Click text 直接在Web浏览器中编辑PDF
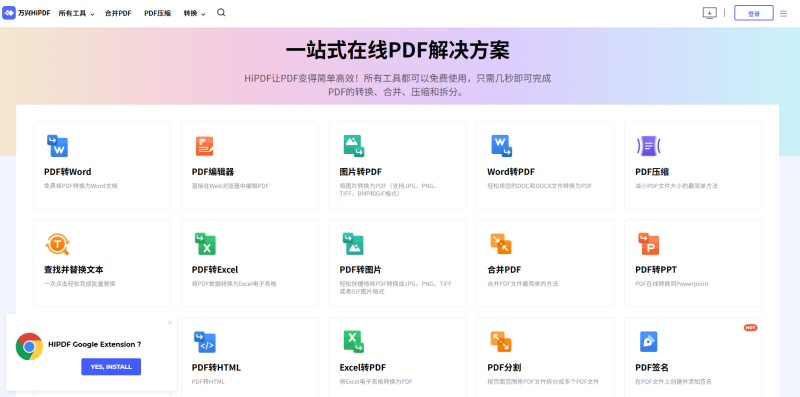The width and height of the screenshot is (800, 397). (x=230, y=186)
